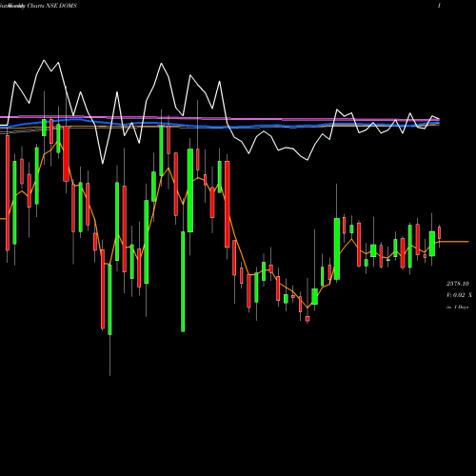Click the 'V: 0.02 X' volume text
This screenshot has width=476, height=476.
459,295
